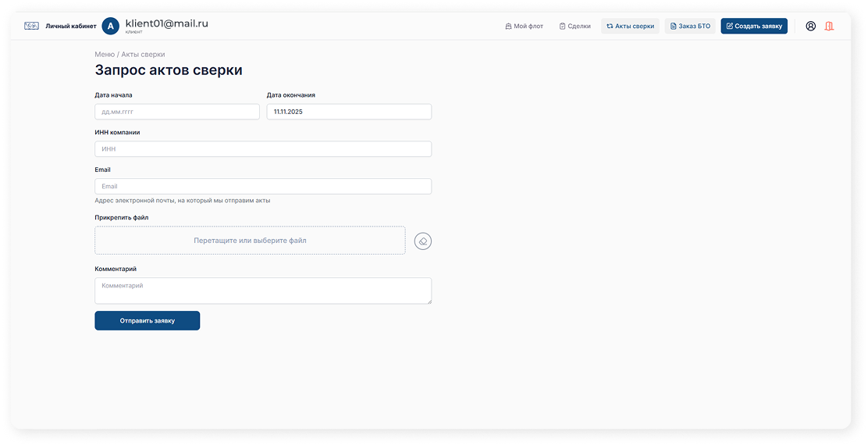Click the Акты сверки breadcrumb link
868x446 pixels.
143,55
